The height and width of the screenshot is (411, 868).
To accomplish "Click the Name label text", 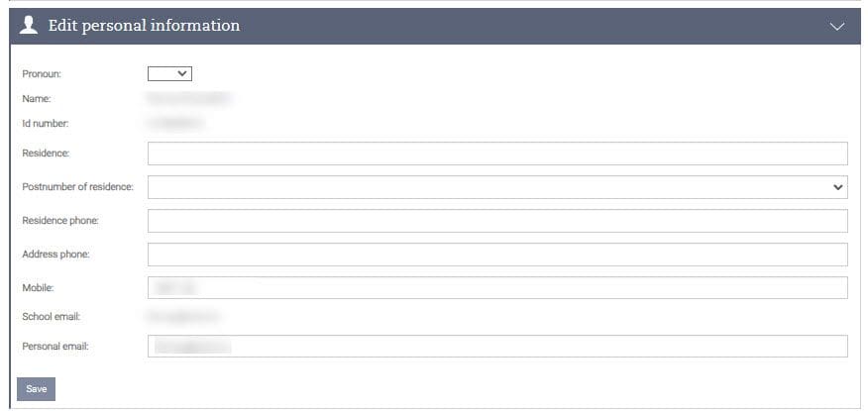I will 36,98.
